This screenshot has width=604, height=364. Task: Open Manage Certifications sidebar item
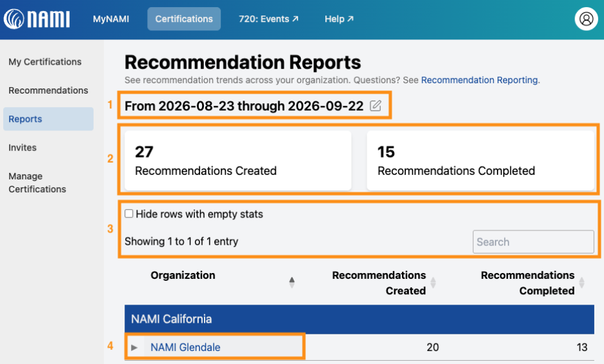click(37, 183)
